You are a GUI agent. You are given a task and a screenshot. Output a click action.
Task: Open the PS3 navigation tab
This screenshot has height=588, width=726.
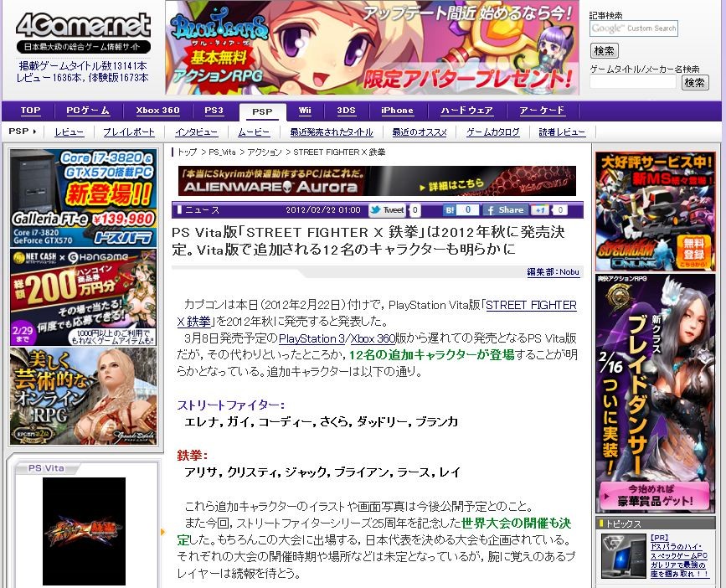coord(214,111)
